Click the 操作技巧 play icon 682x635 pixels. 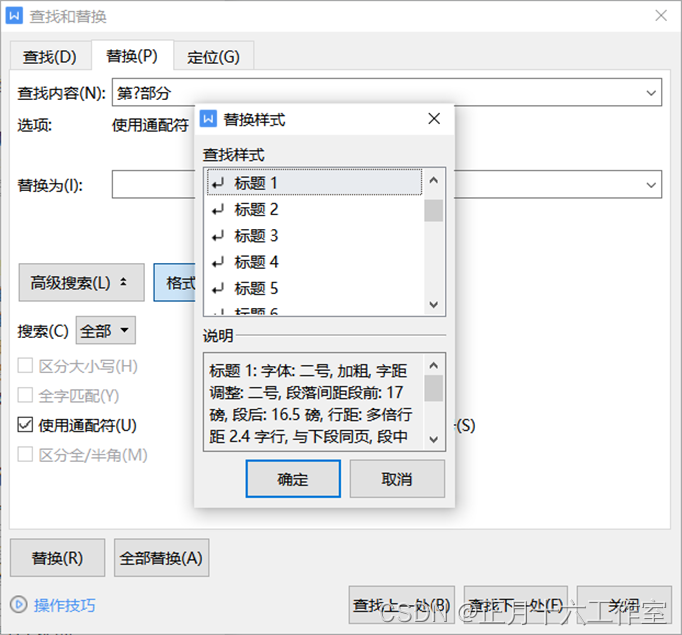coord(19,605)
